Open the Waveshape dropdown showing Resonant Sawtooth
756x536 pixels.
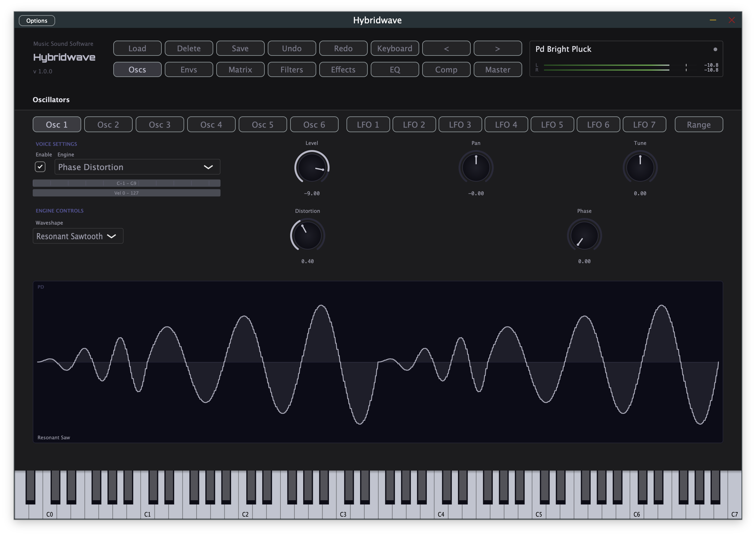78,236
